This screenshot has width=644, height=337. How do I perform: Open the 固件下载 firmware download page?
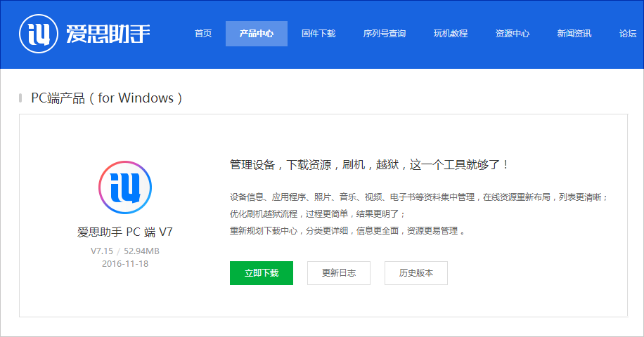click(318, 34)
